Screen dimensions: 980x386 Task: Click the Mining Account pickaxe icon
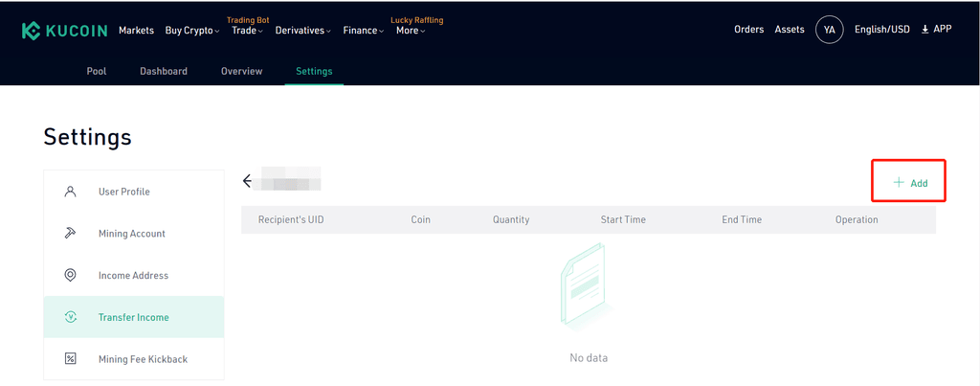[71, 234]
